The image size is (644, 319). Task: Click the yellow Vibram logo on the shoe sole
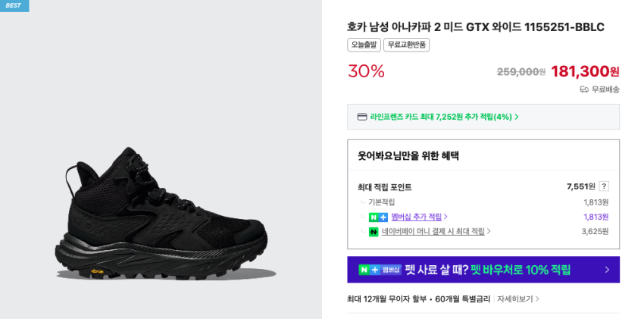point(76,270)
